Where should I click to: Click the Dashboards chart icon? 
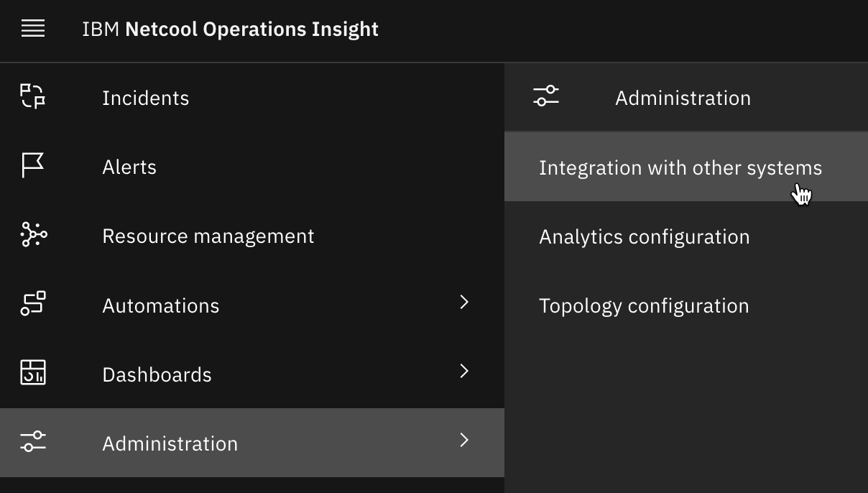click(x=33, y=372)
